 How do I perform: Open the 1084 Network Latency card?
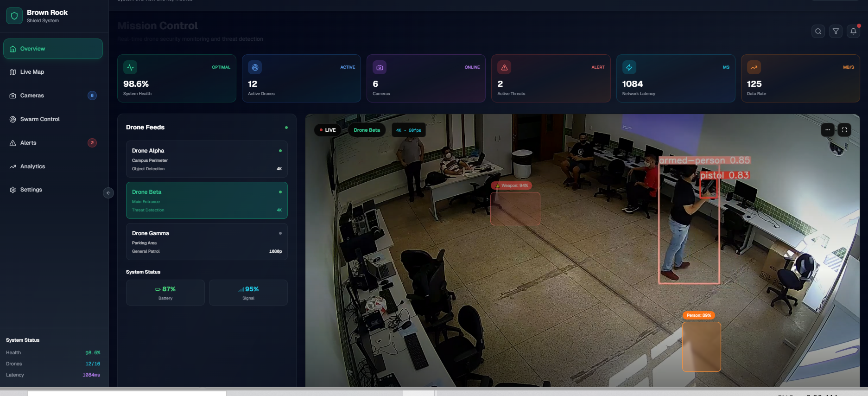pyautogui.click(x=676, y=78)
